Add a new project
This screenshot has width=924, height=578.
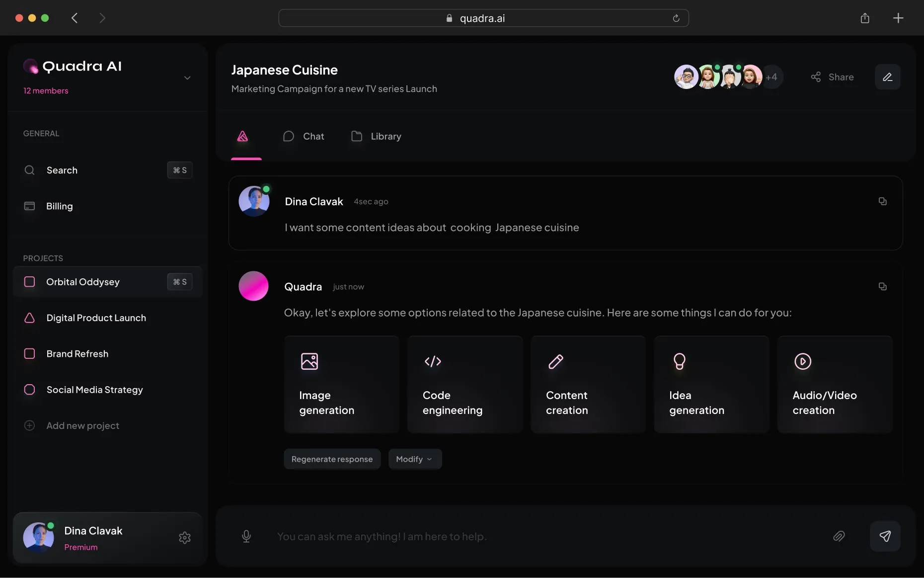[82, 425]
